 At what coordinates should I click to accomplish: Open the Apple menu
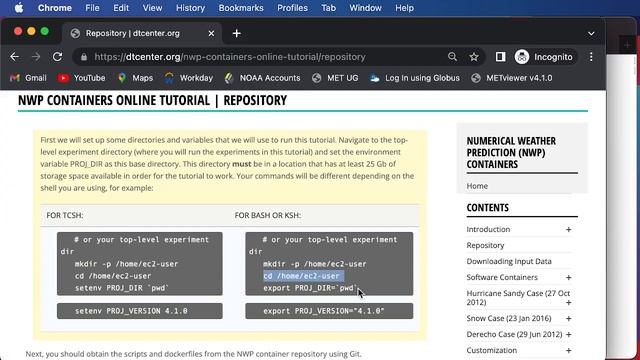pyautogui.click(x=19, y=8)
